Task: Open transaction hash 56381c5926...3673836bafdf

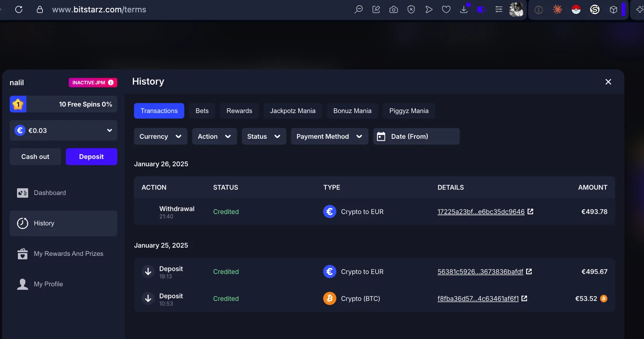Action: click(480, 272)
